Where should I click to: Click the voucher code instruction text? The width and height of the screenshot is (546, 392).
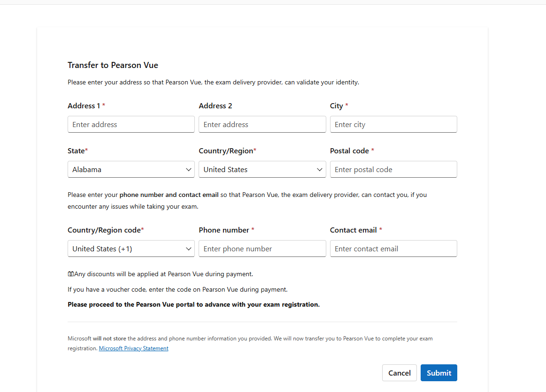click(177, 289)
